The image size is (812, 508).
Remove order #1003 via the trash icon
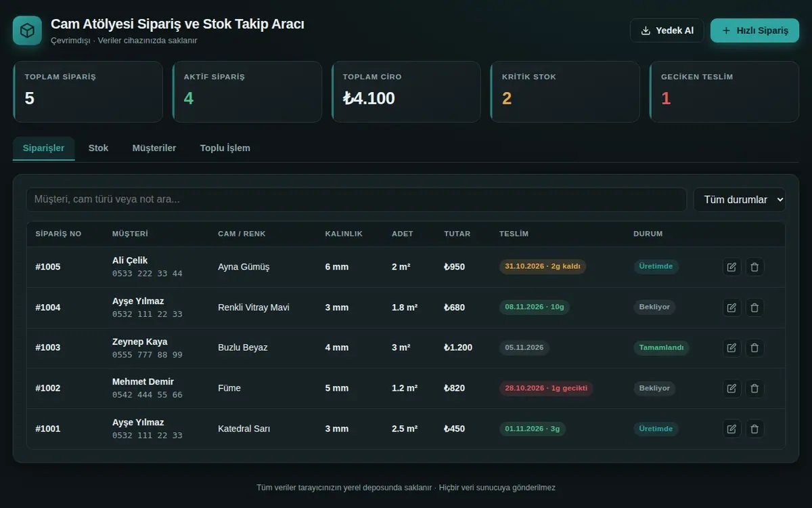(755, 348)
